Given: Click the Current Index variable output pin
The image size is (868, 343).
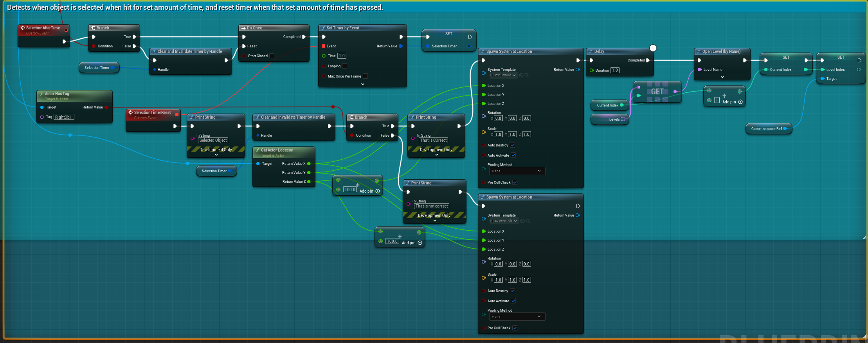Looking at the screenshot, I should coord(621,105).
